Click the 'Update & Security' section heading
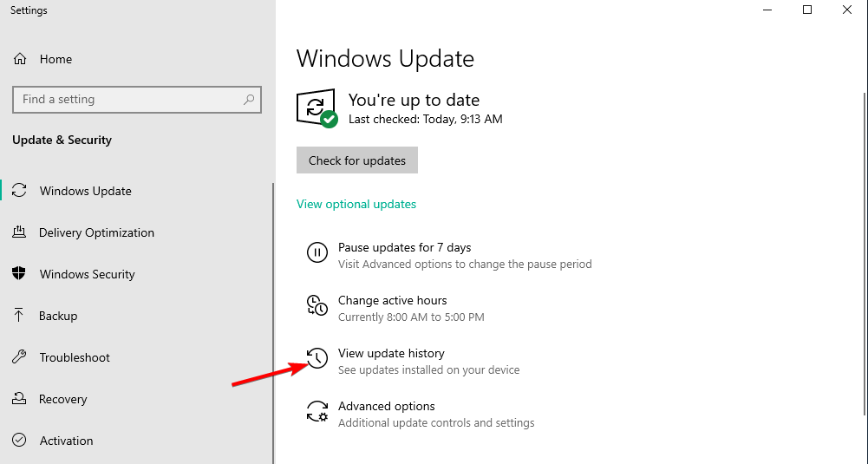 [62, 141]
